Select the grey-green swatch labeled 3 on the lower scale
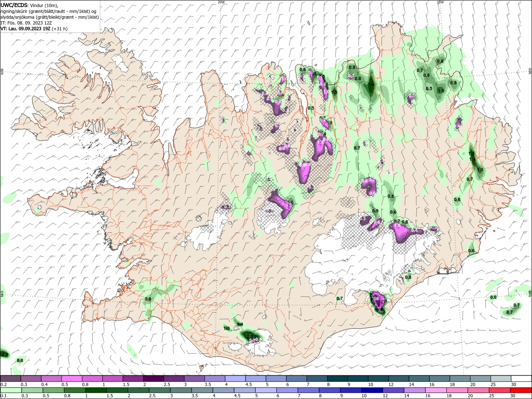Viewport: 532px width, 399px height. [181, 390]
